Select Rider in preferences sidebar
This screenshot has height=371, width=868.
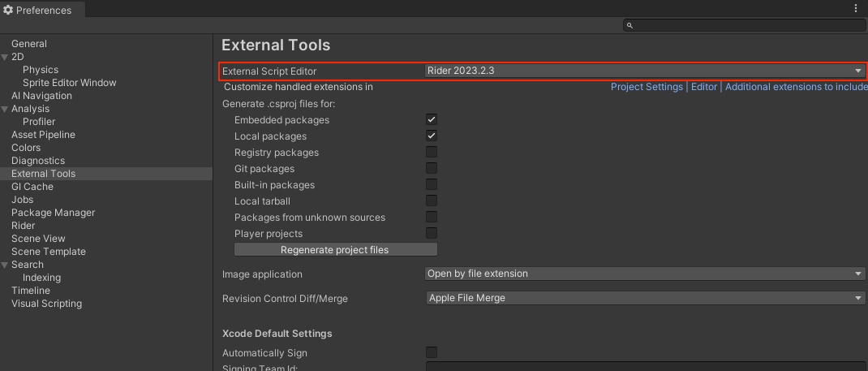click(24, 226)
